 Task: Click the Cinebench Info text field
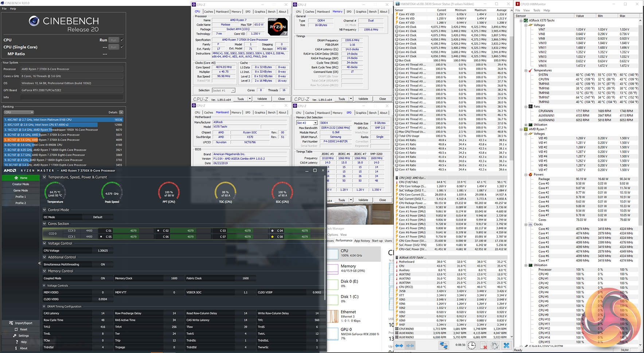72,97
